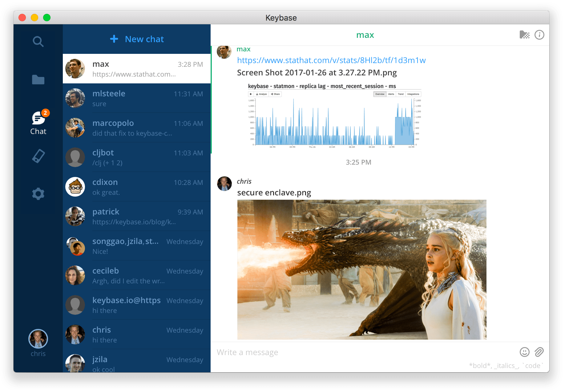This screenshot has height=392, width=565.
Task: Click cdixon's cartoon avatar
Action: 75,187
